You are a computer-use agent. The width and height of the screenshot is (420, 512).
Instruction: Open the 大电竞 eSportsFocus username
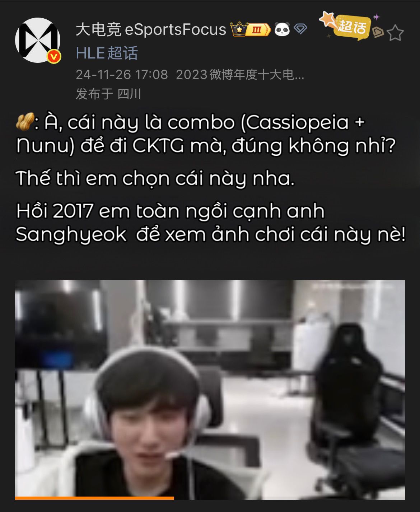click(x=151, y=29)
